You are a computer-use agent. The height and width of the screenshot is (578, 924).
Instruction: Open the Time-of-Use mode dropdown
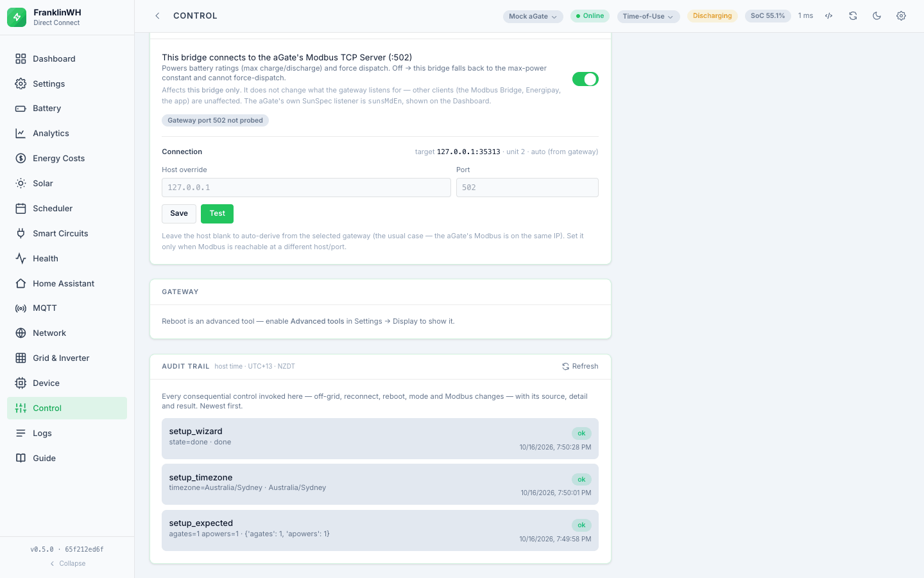(x=648, y=16)
